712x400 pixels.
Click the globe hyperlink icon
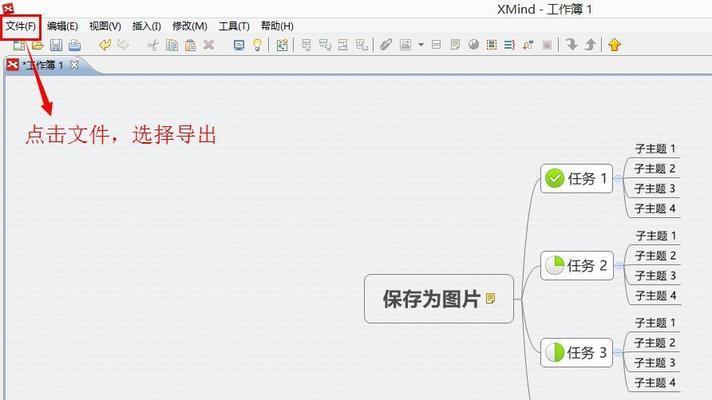pyautogui.click(x=474, y=44)
